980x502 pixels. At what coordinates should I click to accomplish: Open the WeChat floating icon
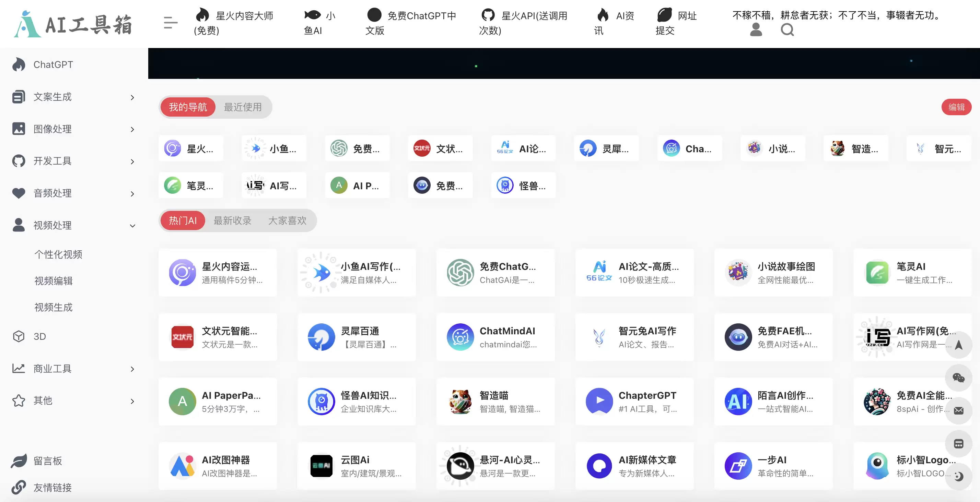(958, 378)
